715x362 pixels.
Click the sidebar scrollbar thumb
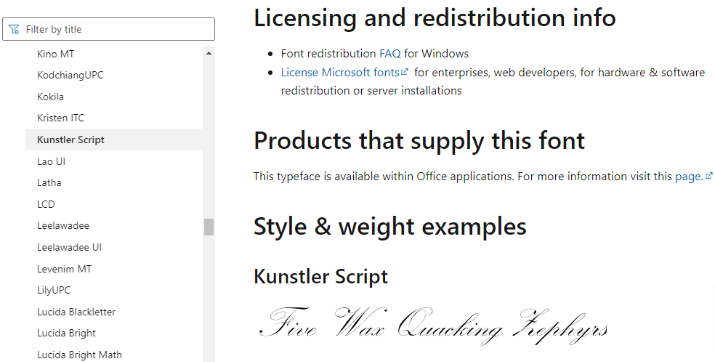pos(209,227)
